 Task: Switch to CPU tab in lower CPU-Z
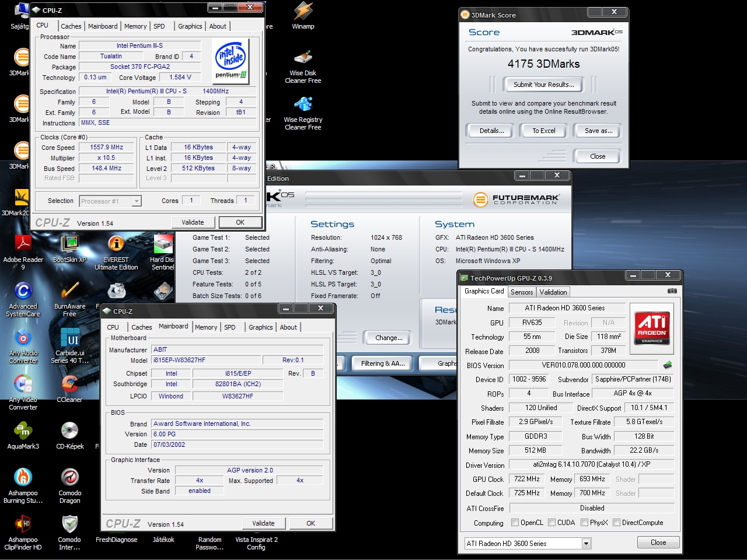click(113, 327)
